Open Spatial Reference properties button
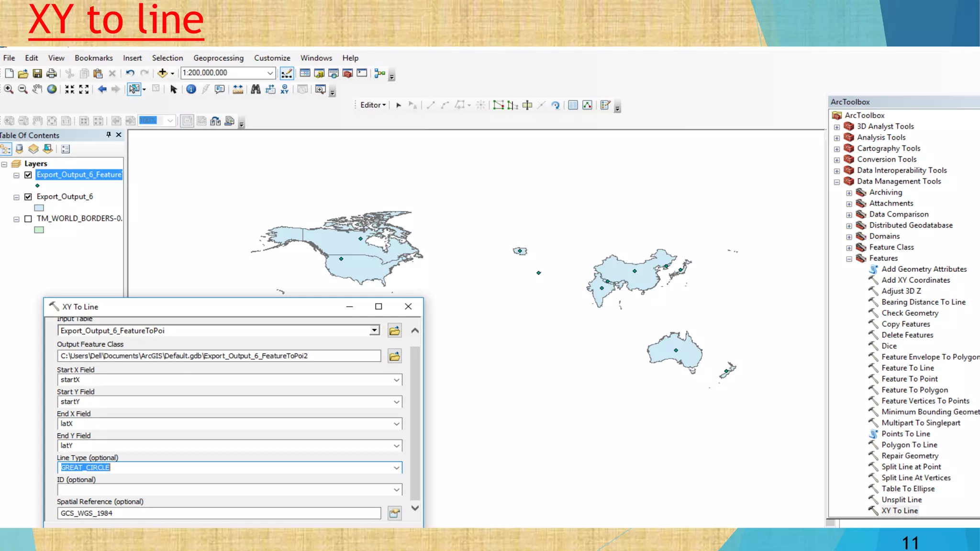The width and height of the screenshot is (980, 551). (x=394, y=513)
